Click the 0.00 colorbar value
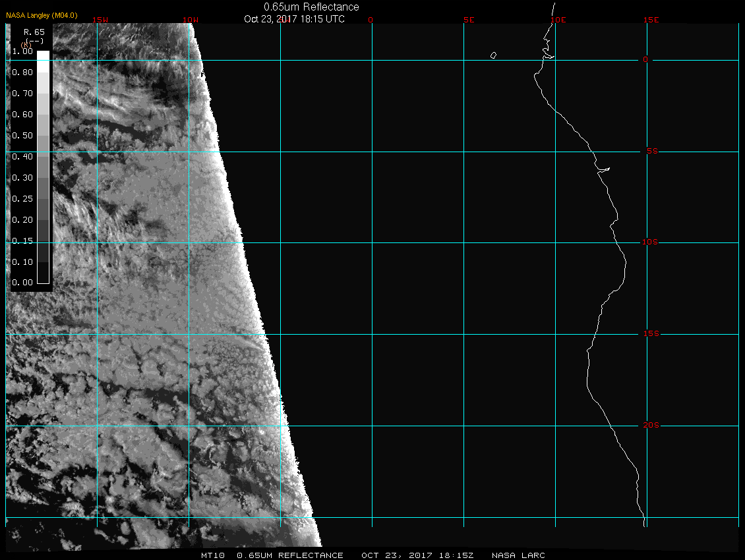This screenshot has width=745, height=560. click(x=22, y=282)
